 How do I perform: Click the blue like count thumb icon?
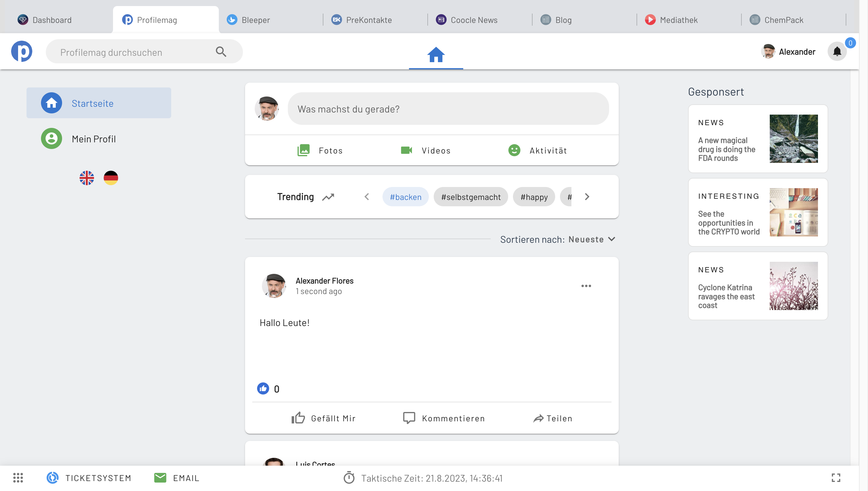click(x=263, y=388)
